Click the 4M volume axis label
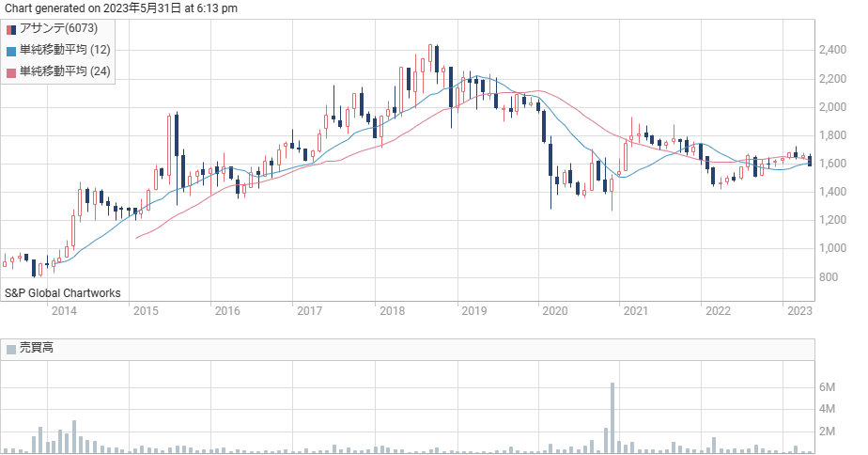 click(827, 409)
